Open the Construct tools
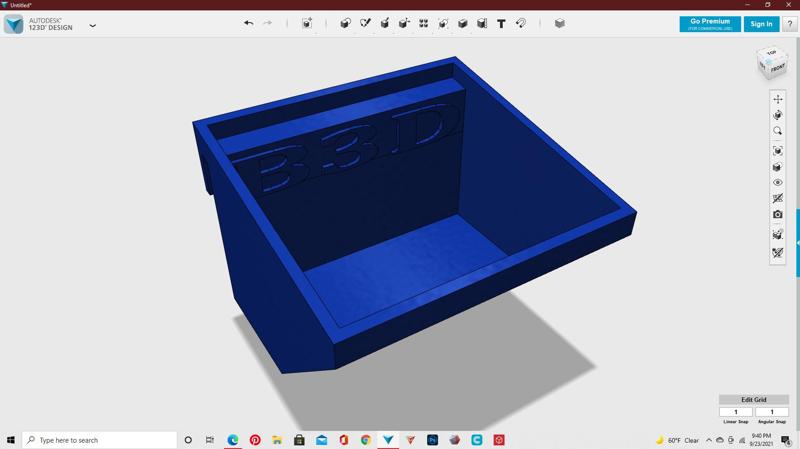The image size is (800, 449). tap(385, 23)
